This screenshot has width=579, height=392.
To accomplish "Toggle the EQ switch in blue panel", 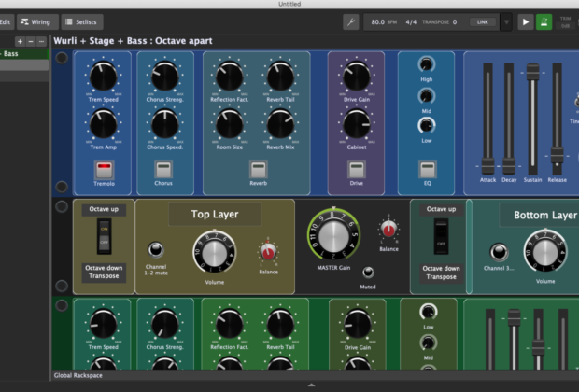I will tap(427, 170).
